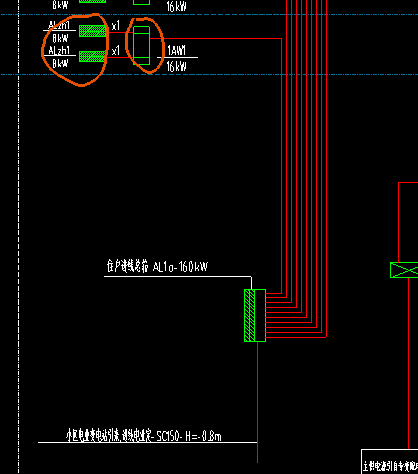Pick the green hatched box beside lower ALzh1
The image size is (418, 474).
93,56
